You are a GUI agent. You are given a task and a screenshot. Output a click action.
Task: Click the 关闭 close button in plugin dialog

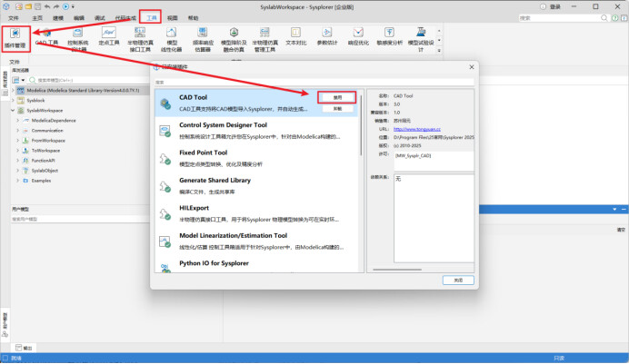[x=458, y=280]
